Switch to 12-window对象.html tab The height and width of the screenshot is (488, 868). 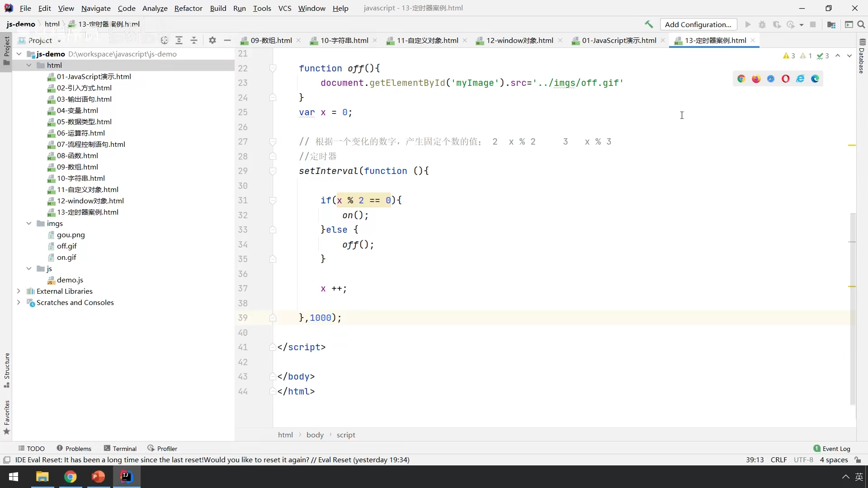pyautogui.click(x=519, y=40)
